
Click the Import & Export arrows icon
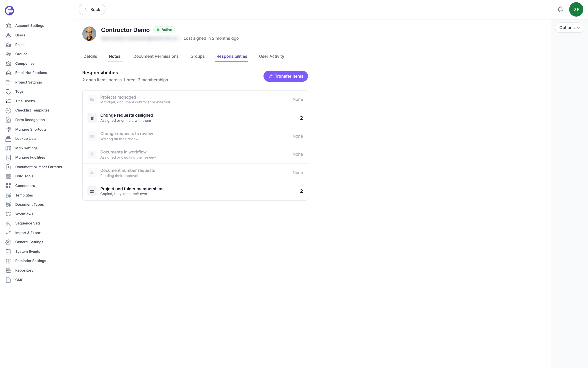tap(8, 233)
